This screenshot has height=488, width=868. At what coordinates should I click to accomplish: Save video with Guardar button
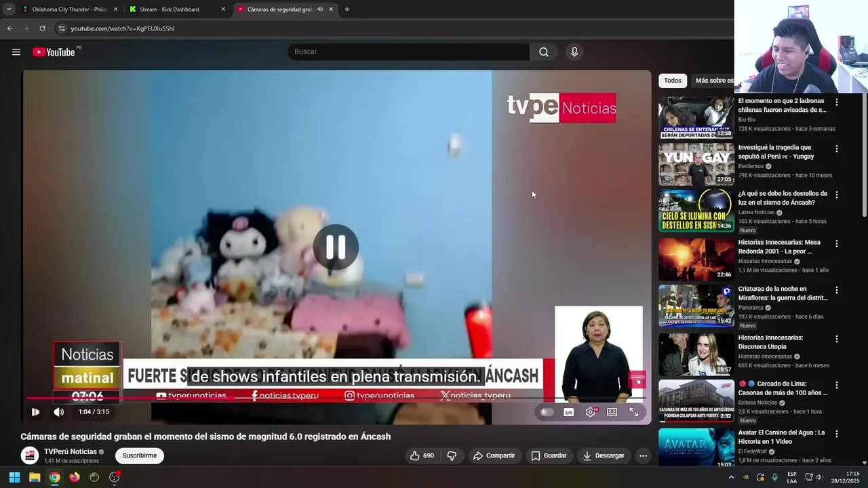(549, 455)
